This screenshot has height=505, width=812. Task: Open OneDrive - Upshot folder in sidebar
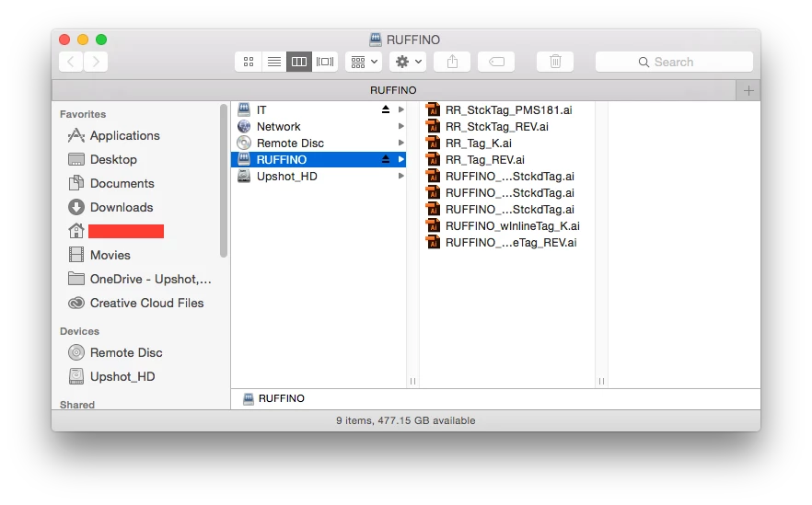point(140,279)
